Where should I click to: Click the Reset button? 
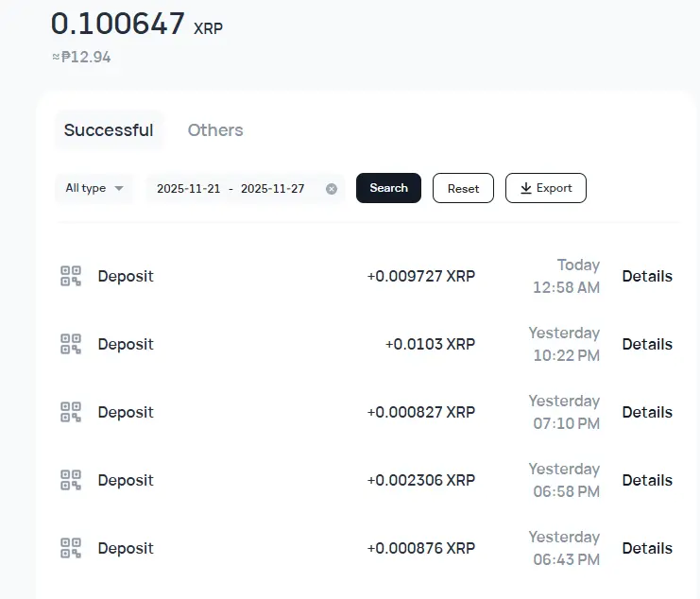(463, 188)
